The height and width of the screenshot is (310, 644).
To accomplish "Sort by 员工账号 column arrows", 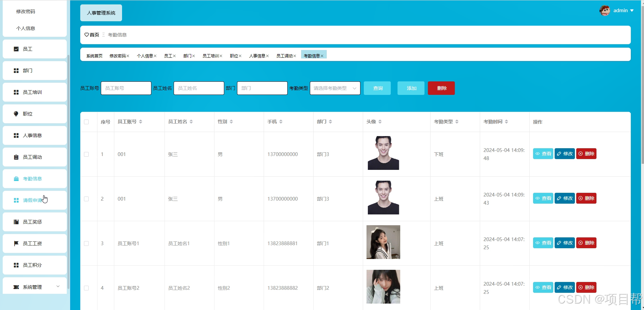I will point(141,122).
